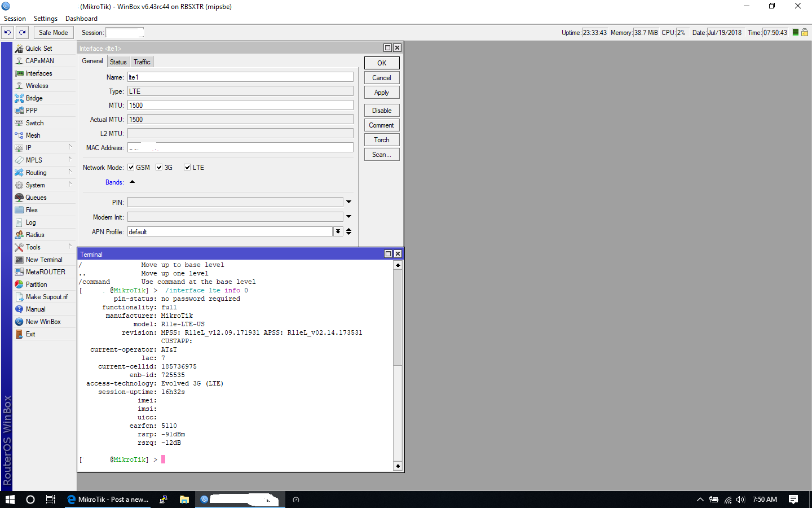This screenshot has height=508, width=812.
Task: Click the interface Name input field
Action: tap(240, 77)
